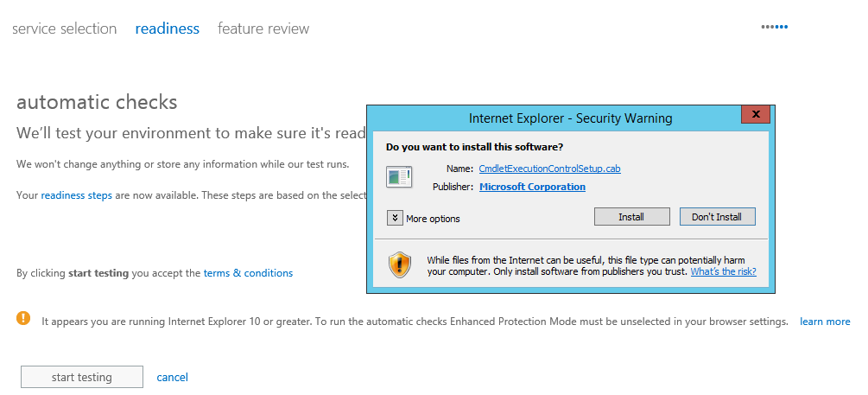Choose Don't Install
868x395 pixels.
click(x=717, y=217)
